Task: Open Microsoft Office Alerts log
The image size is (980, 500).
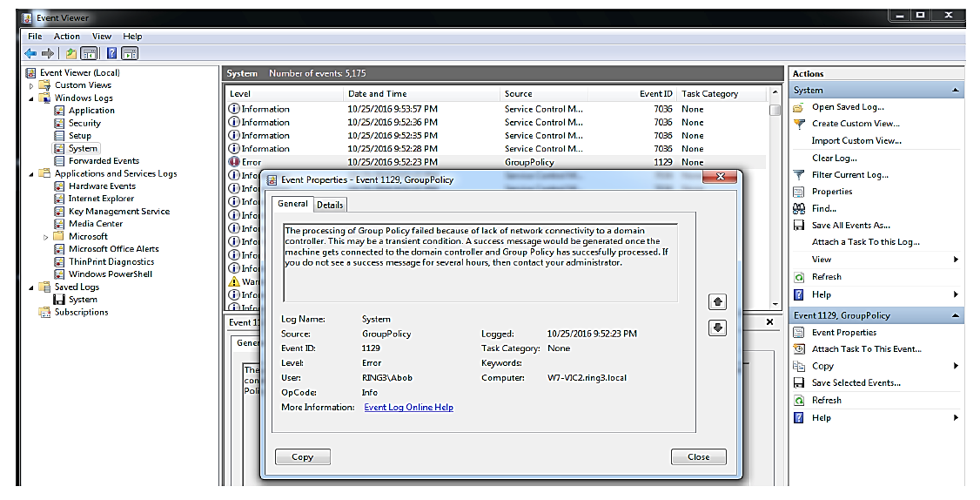Action: tap(114, 248)
